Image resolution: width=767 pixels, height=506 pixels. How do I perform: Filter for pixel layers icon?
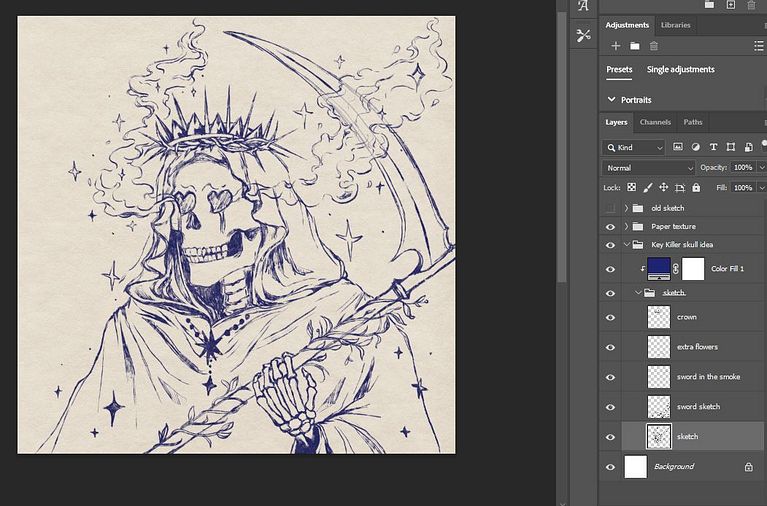[678, 147]
